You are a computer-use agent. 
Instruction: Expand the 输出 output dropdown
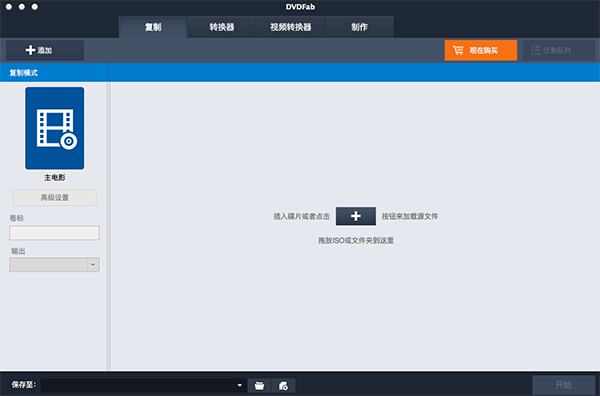pyautogui.click(x=54, y=265)
